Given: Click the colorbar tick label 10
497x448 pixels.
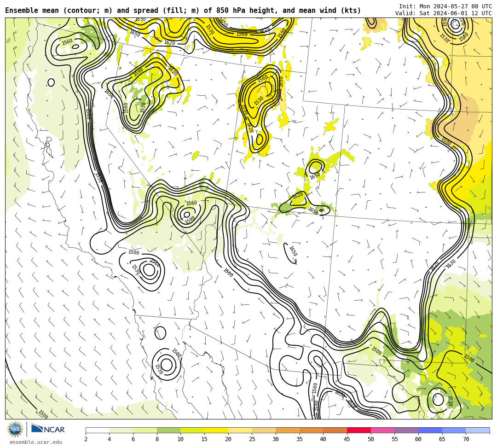Looking at the screenshot, I should pos(181,439).
